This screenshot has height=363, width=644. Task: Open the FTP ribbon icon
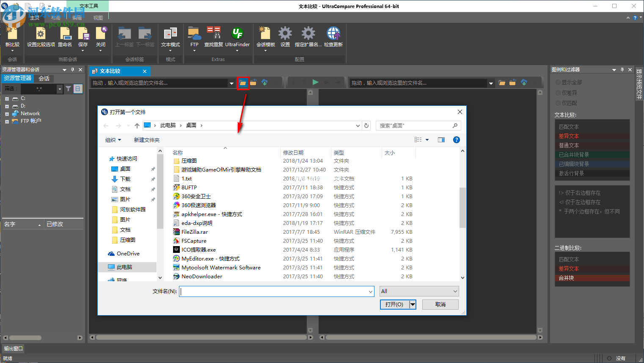click(x=194, y=34)
